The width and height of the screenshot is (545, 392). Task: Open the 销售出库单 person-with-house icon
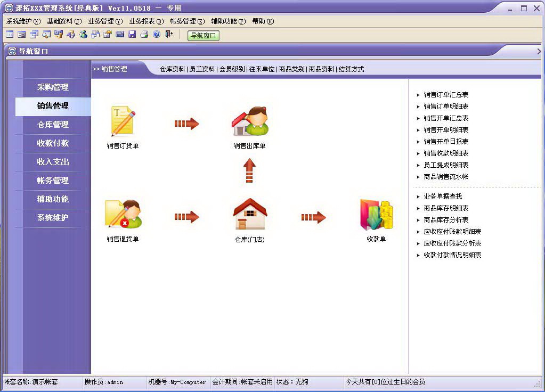tap(250, 121)
